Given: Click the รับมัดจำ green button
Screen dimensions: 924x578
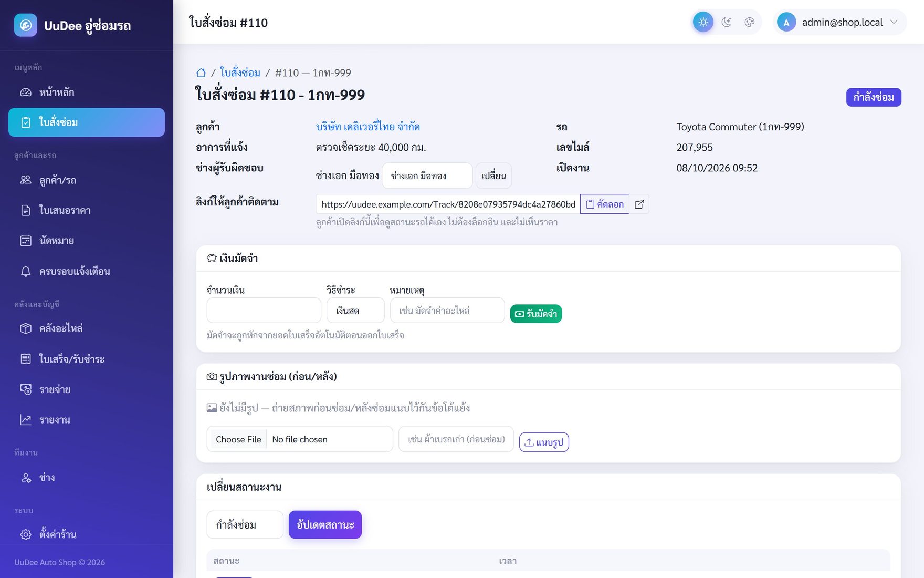Looking at the screenshot, I should point(536,314).
